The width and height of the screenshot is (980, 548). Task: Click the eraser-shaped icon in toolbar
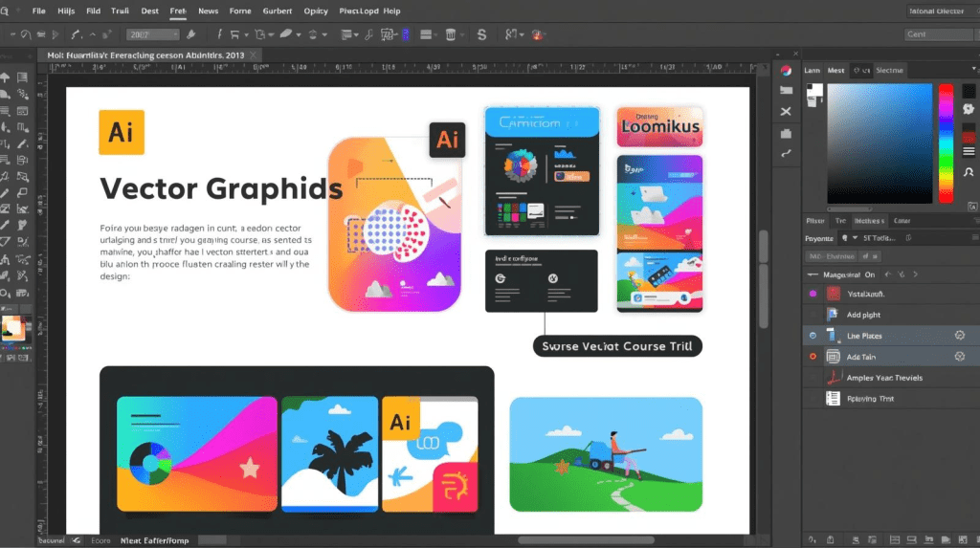(285, 34)
